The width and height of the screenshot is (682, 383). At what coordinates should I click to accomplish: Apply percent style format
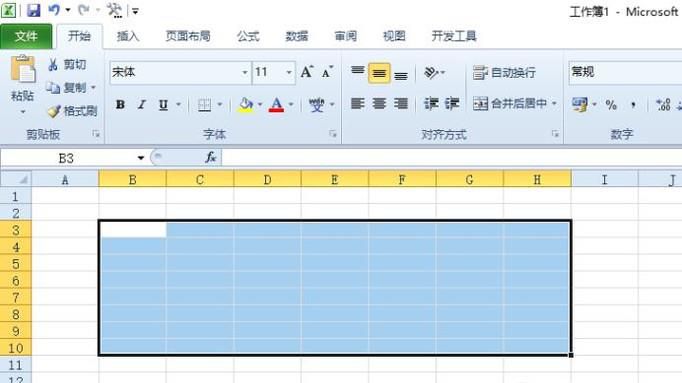[x=611, y=105]
